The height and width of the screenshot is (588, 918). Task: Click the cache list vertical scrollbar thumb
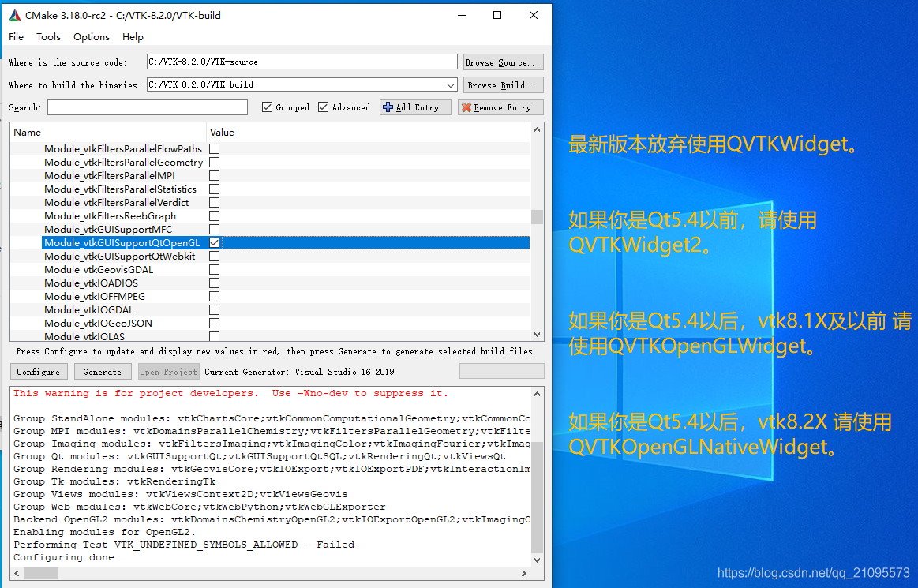(537, 217)
